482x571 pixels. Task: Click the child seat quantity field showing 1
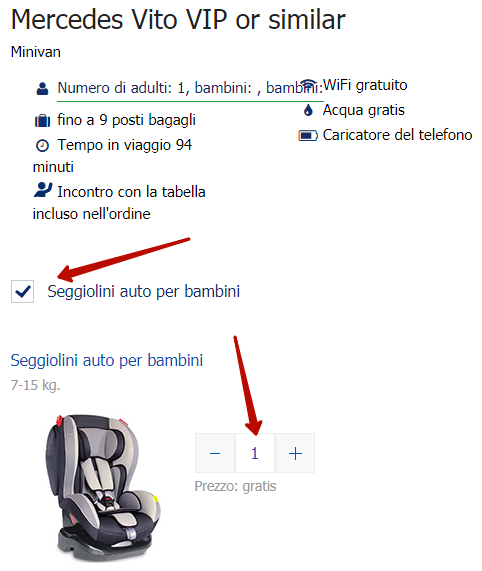click(x=255, y=453)
